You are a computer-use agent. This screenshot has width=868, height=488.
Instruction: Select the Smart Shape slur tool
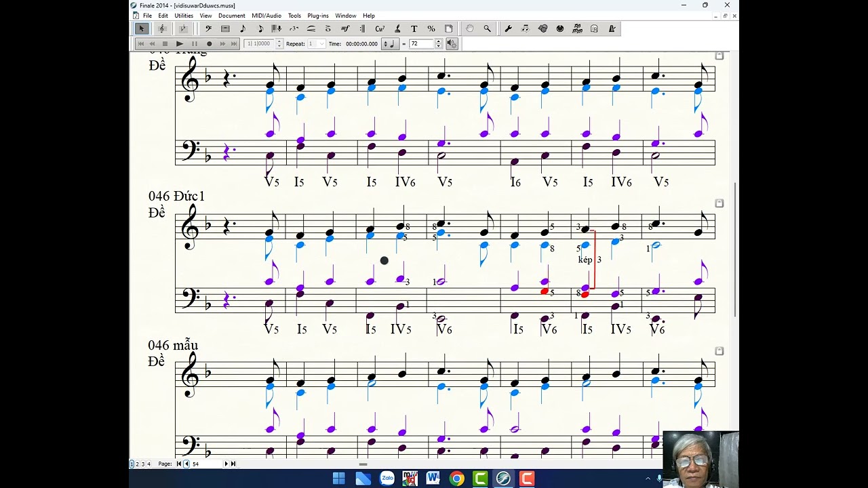(x=311, y=28)
